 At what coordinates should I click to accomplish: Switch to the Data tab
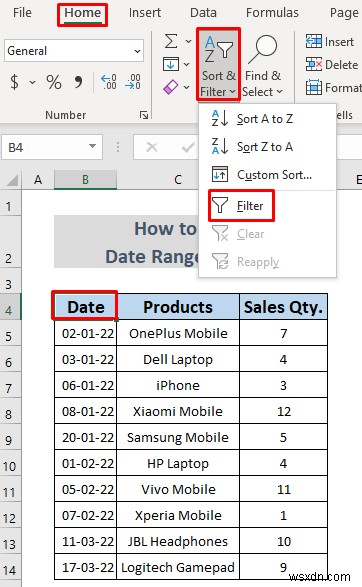(x=203, y=13)
